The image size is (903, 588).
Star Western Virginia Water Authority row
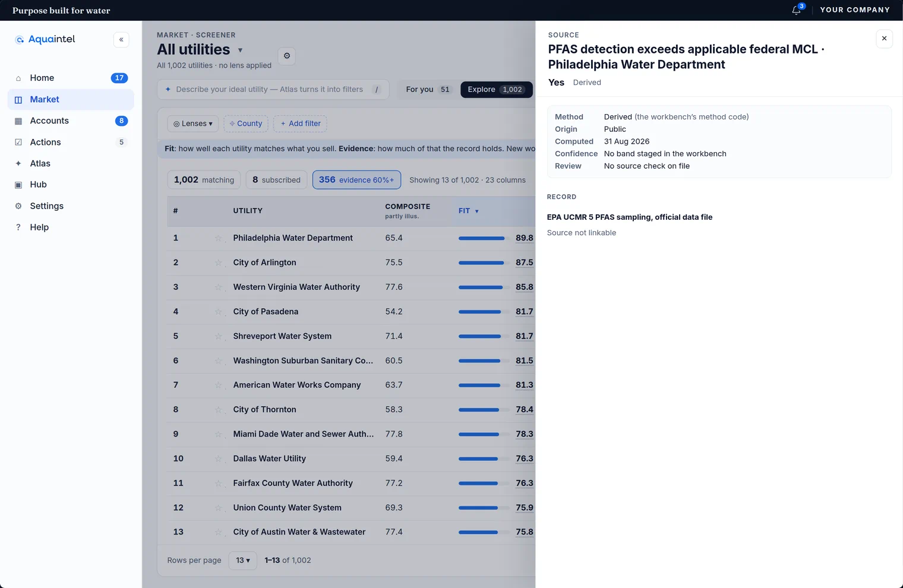(x=218, y=287)
